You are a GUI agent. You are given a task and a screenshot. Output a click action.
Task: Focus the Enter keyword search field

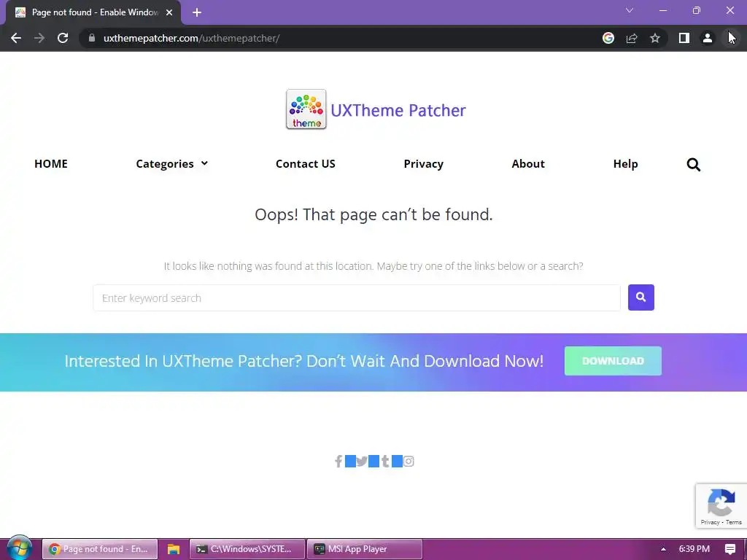tap(356, 298)
